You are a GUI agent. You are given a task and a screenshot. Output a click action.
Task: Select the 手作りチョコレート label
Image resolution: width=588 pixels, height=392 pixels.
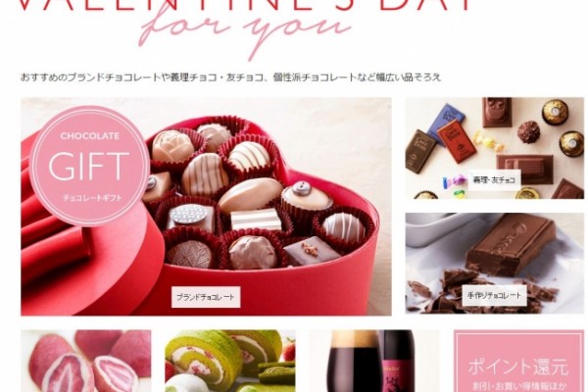(494, 295)
